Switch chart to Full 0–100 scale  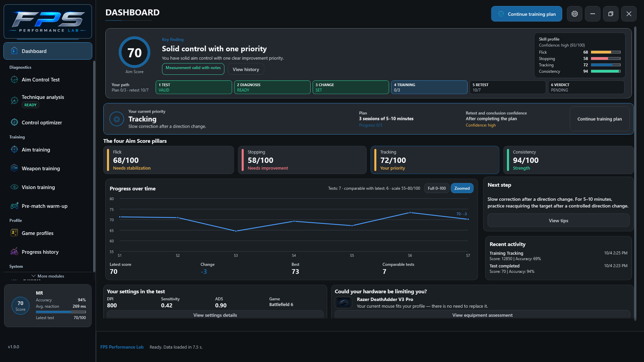point(436,188)
